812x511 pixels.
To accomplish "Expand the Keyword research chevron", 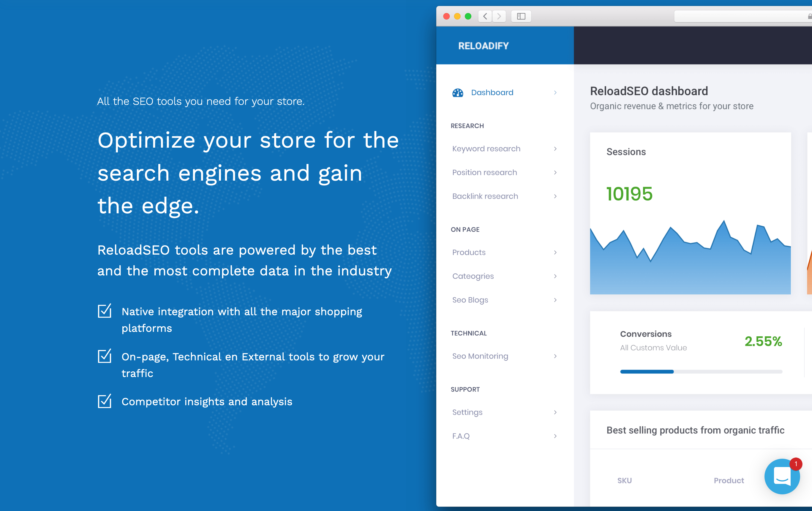I will click(555, 149).
